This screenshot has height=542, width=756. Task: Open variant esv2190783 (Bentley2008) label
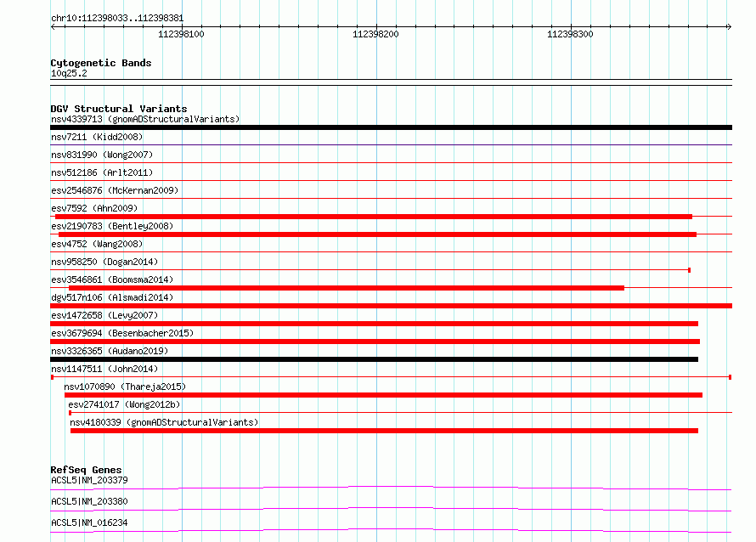click(x=112, y=226)
